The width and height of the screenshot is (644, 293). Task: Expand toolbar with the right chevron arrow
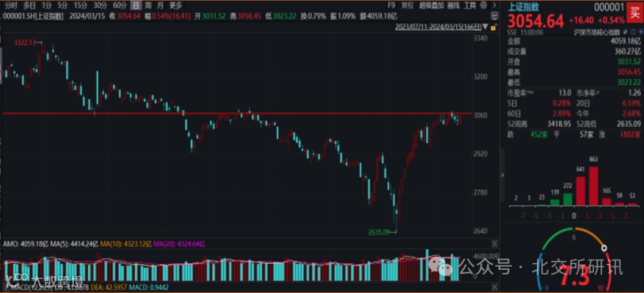(494, 5)
